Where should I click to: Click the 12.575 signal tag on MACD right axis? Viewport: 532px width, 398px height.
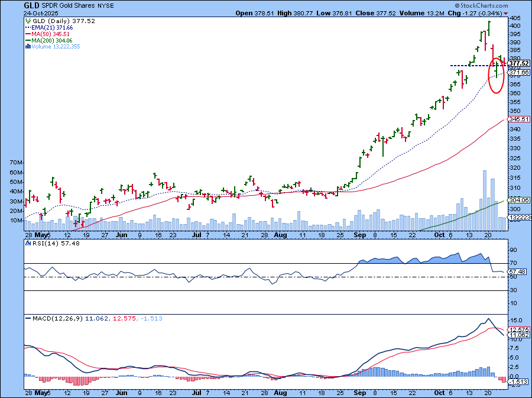[x=519, y=329]
